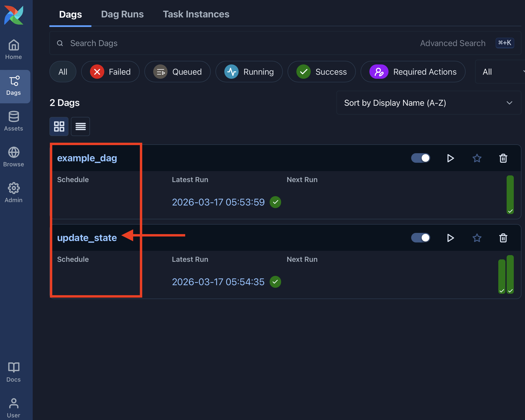Click example_dag green run duration bar
Viewport: 525px width, 420px height.
coord(510,195)
